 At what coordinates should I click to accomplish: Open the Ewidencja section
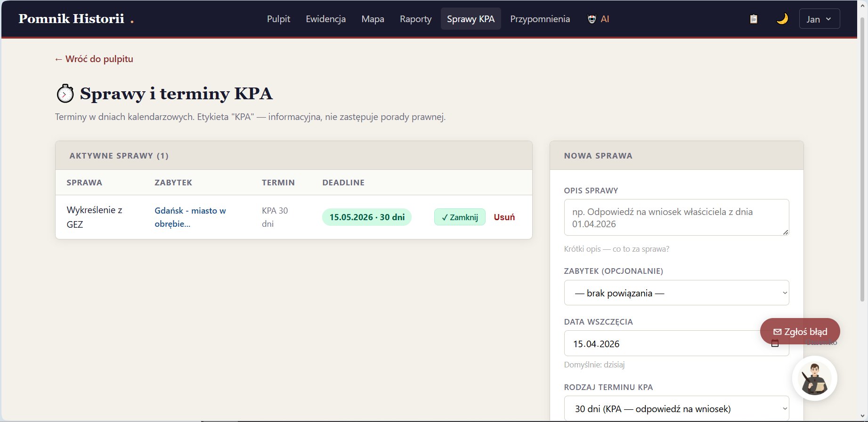tap(325, 19)
